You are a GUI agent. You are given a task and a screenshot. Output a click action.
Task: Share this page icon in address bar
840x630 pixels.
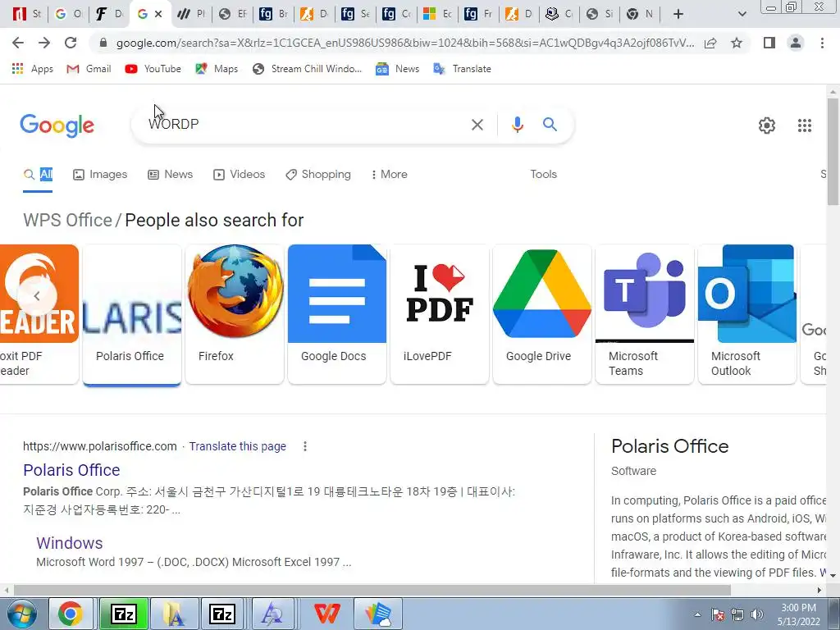[710, 43]
